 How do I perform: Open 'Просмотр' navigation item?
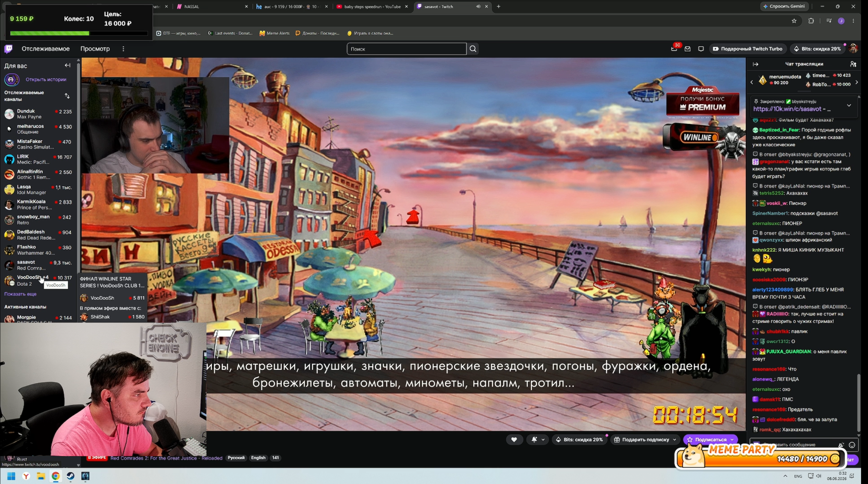point(95,49)
